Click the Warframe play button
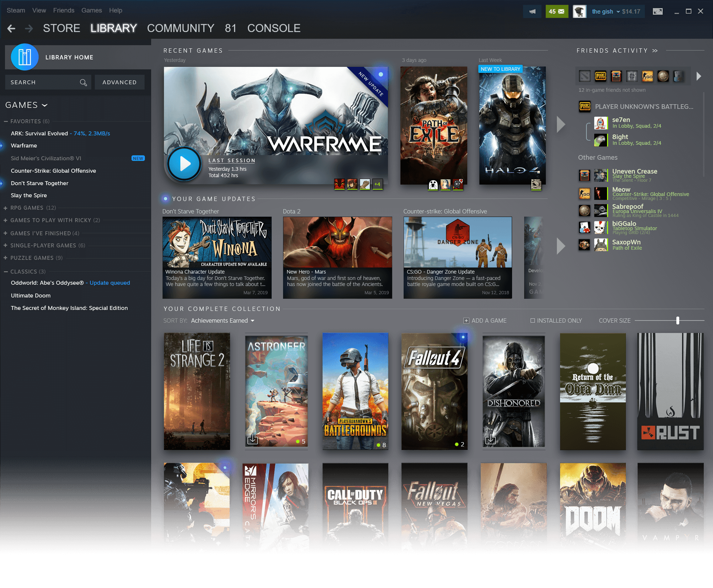Screen dimensions: 713x588 click(184, 164)
